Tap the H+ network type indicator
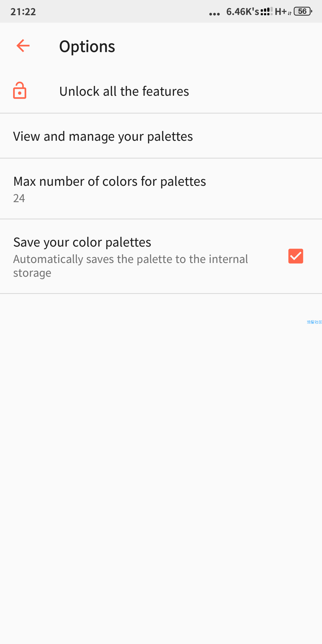Image resolution: width=322 pixels, height=644 pixels. 281,12
